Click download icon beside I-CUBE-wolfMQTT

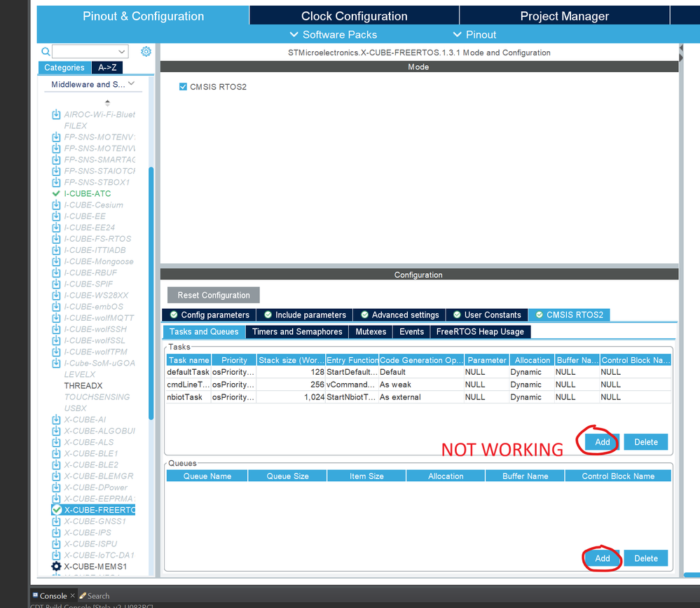point(56,318)
